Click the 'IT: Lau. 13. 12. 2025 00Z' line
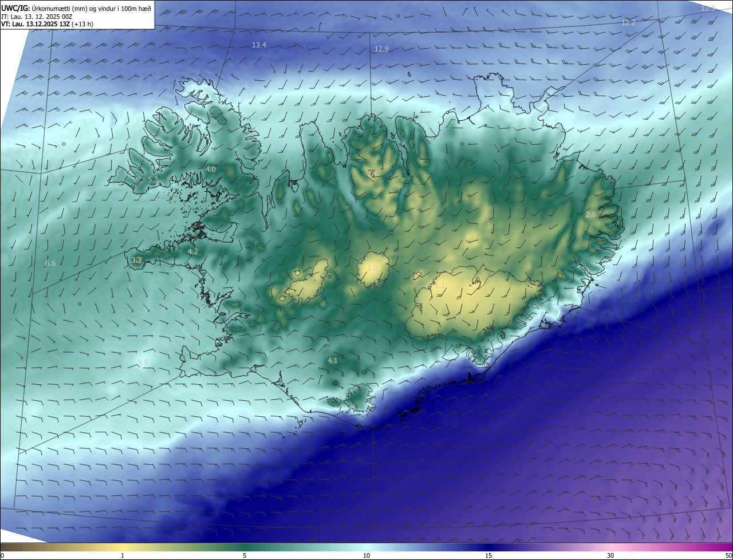Screen dimensions: 733x560 click(x=37, y=17)
